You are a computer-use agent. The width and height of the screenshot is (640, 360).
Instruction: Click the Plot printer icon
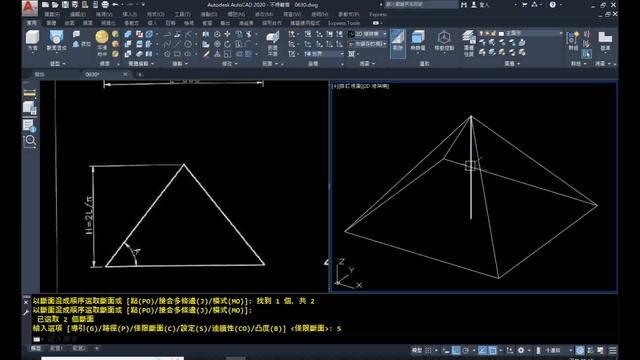point(105,5)
